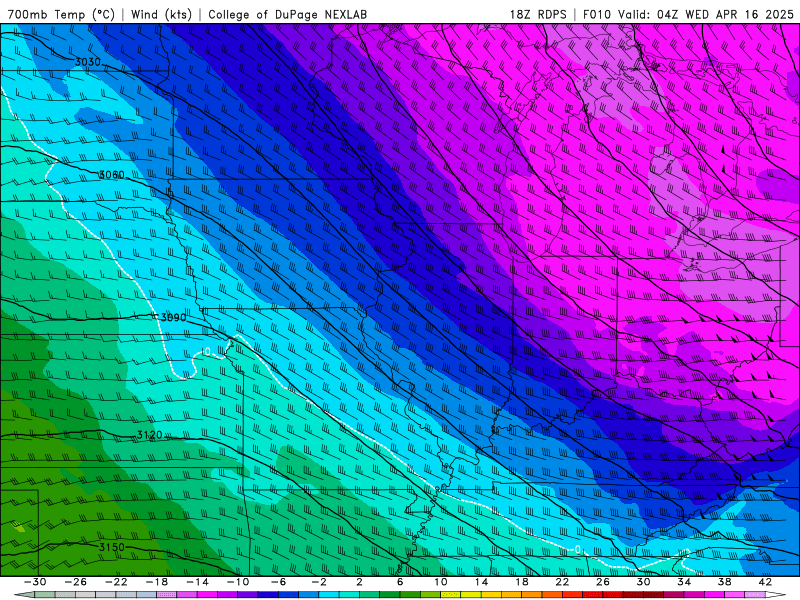Click the -30 value on the color scale
This screenshot has width=800, height=600.
[35, 582]
